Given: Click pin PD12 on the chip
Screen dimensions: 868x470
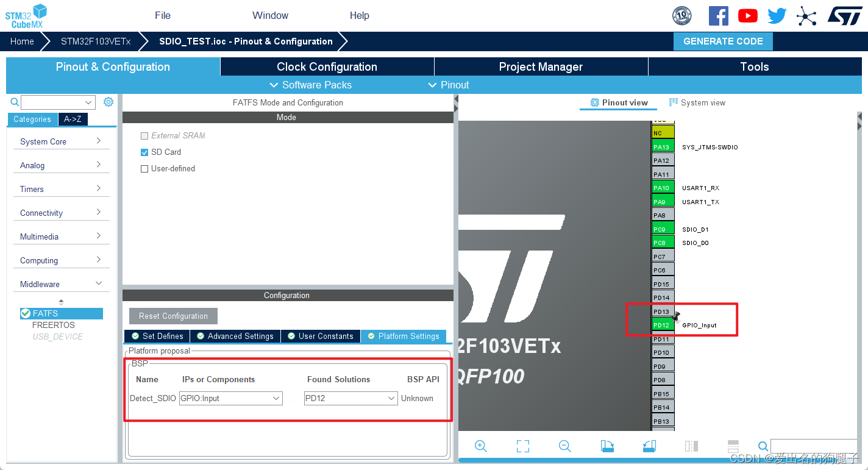Looking at the screenshot, I should [663, 325].
